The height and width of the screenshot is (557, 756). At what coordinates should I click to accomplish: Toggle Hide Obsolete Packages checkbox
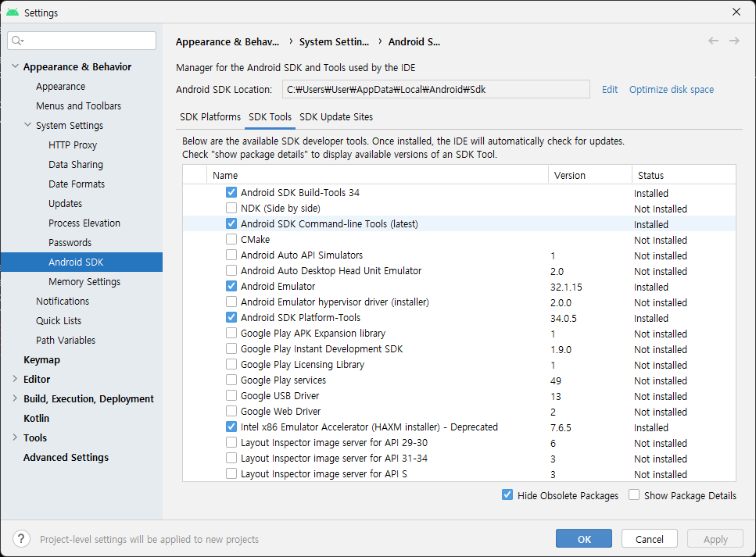(x=507, y=495)
